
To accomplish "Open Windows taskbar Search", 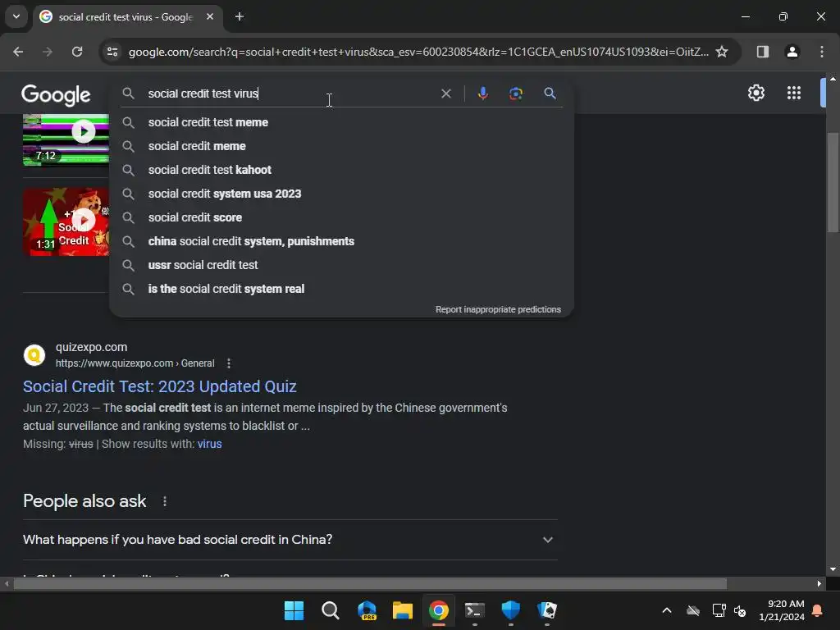I will coord(330,610).
